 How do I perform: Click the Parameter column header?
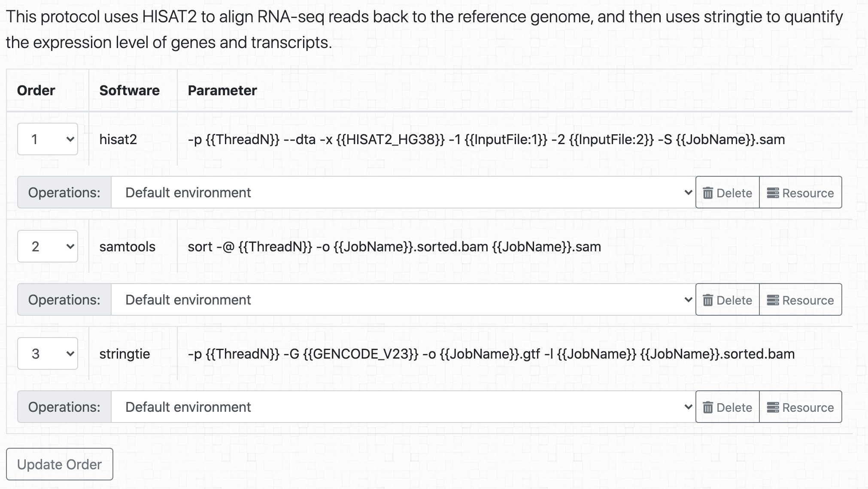point(222,91)
